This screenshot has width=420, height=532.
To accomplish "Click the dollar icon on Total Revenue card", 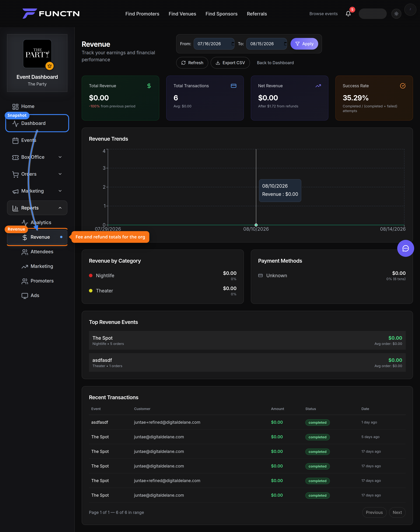I will pyautogui.click(x=149, y=86).
